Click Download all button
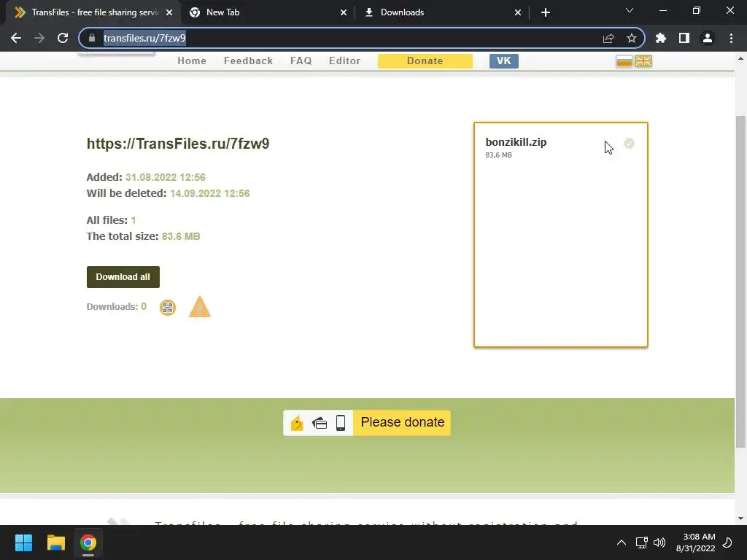This screenshot has width=747, height=560. tap(123, 277)
